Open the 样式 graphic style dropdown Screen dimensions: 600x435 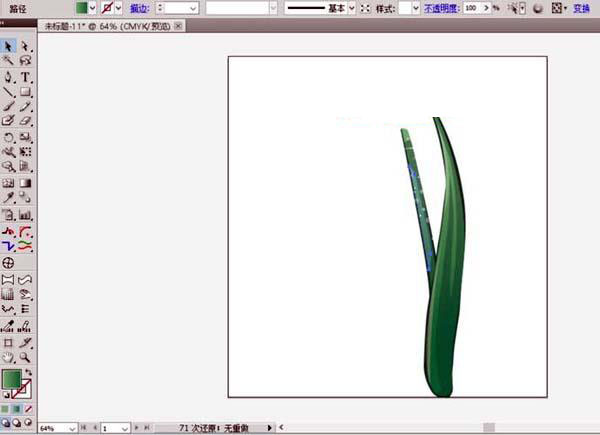416,8
